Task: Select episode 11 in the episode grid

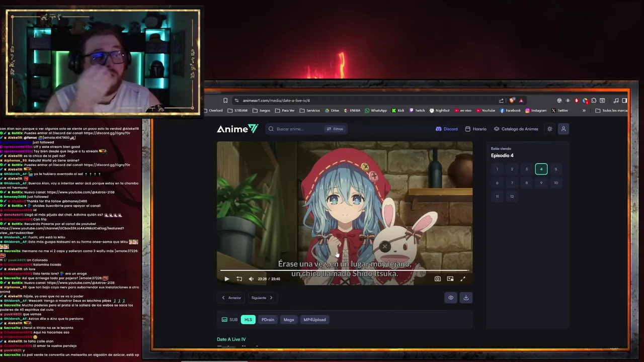Action: click(x=497, y=197)
